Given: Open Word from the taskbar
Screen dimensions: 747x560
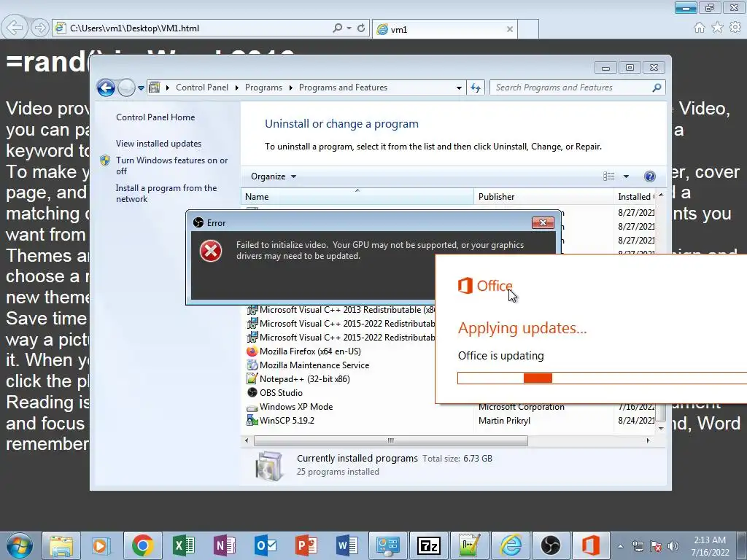Looking at the screenshot, I should (347, 545).
